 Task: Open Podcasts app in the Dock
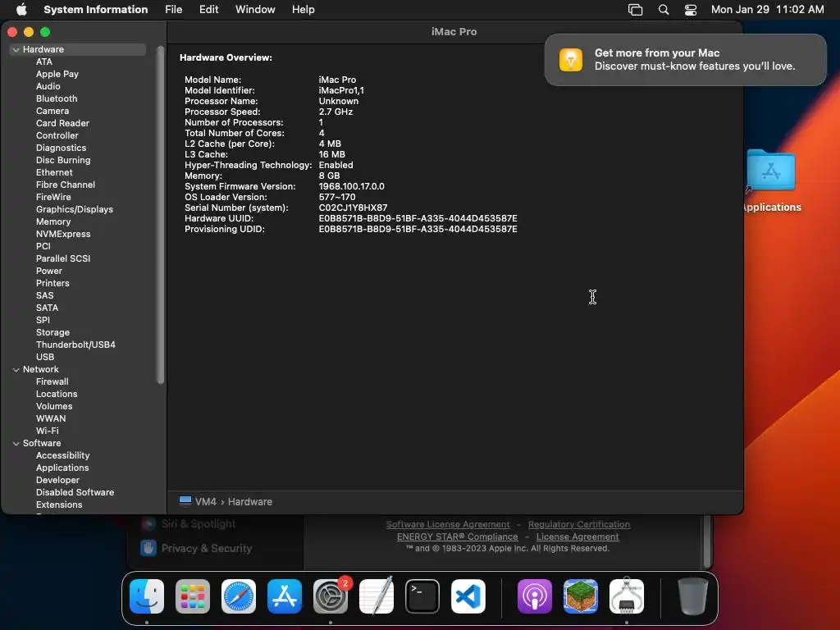click(535, 596)
